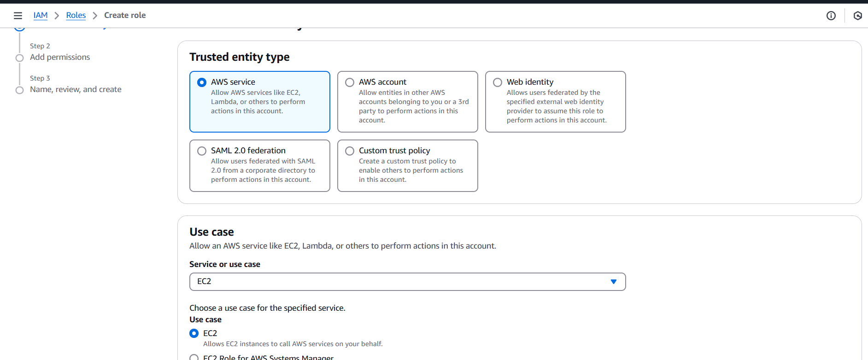Viewport: 868px width, 360px height.
Task: Click the blue dropdown arrow in EC2 selector
Action: 614,282
